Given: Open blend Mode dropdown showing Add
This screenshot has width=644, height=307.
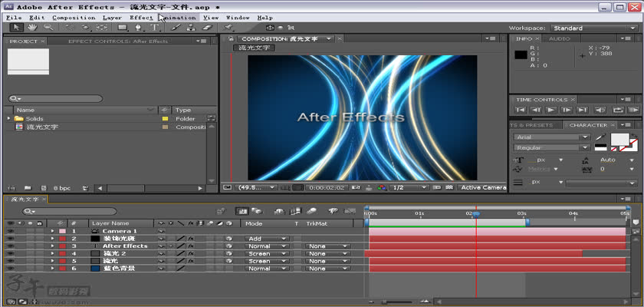Looking at the screenshot, I should pos(266,239).
